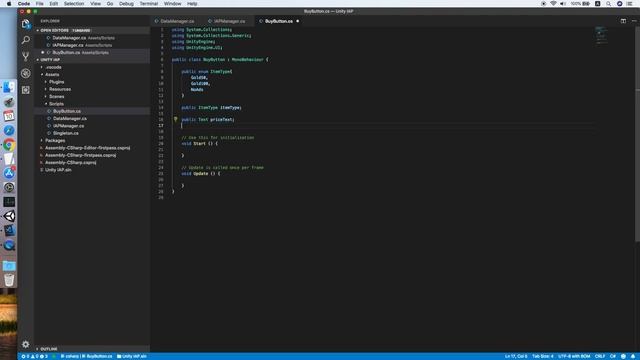
Task: Open Assembly-CSharp.csproj file
Action: [70, 162]
